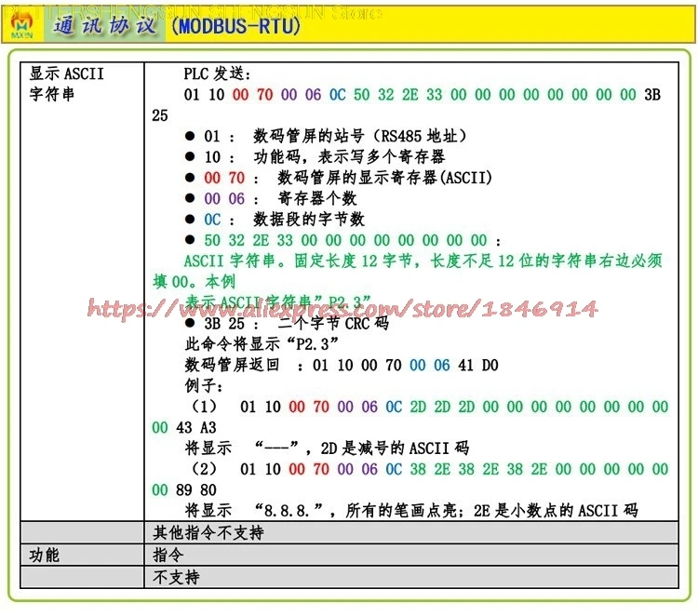This screenshot has width=698, height=616.
Task: Click the MXIN logo icon
Action: tap(21, 25)
